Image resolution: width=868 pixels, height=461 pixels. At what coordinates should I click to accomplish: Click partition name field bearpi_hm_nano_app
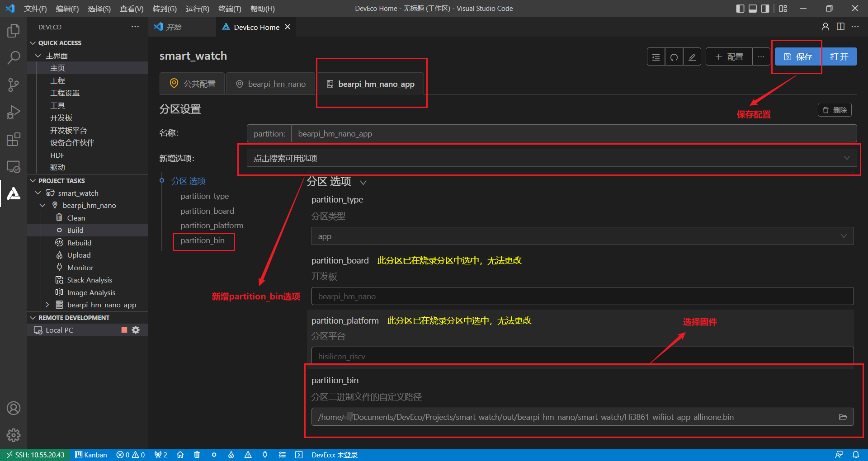(x=574, y=134)
